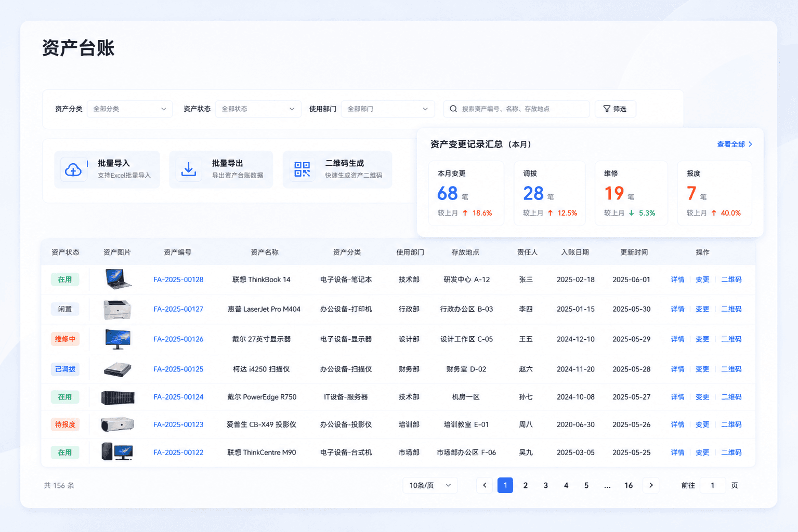Click the 戴尔 27英寸显示器 monitor thumbnail
798x532 pixels.
pos(117,339)
